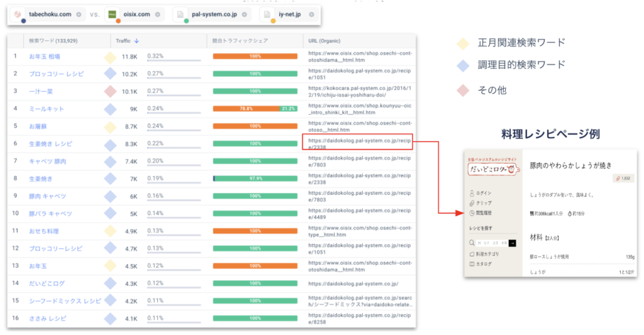Open the ミールキット keyword link

click(46, 109)
